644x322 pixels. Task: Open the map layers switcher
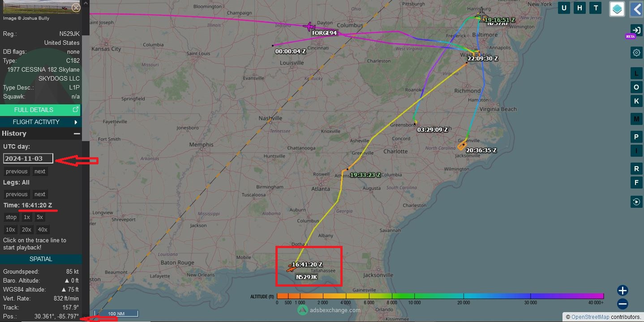617,9
